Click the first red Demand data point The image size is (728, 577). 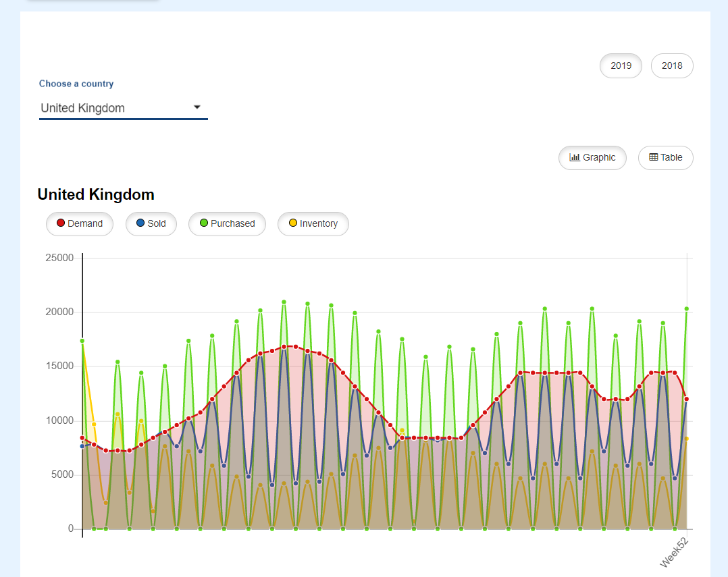82,438
